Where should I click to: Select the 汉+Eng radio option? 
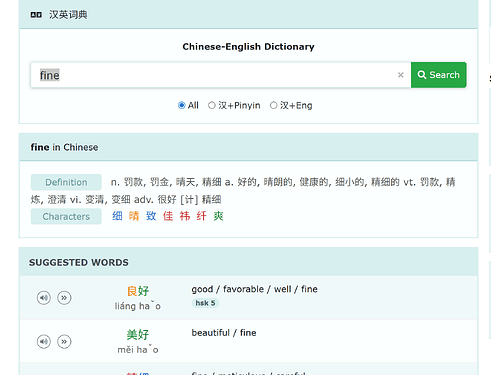tap(274, 105)
